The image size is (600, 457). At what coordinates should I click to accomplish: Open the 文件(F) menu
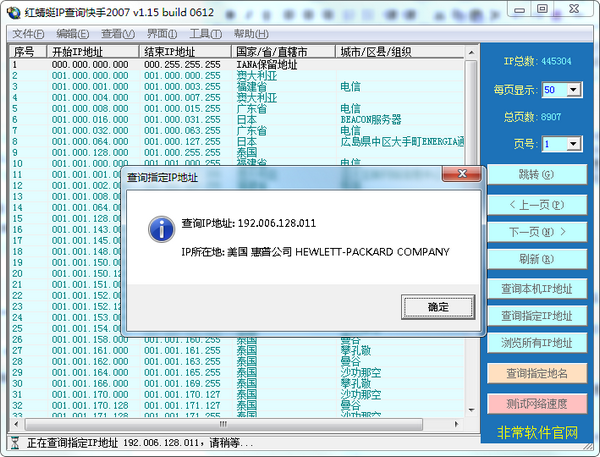[x=28, y=33]
